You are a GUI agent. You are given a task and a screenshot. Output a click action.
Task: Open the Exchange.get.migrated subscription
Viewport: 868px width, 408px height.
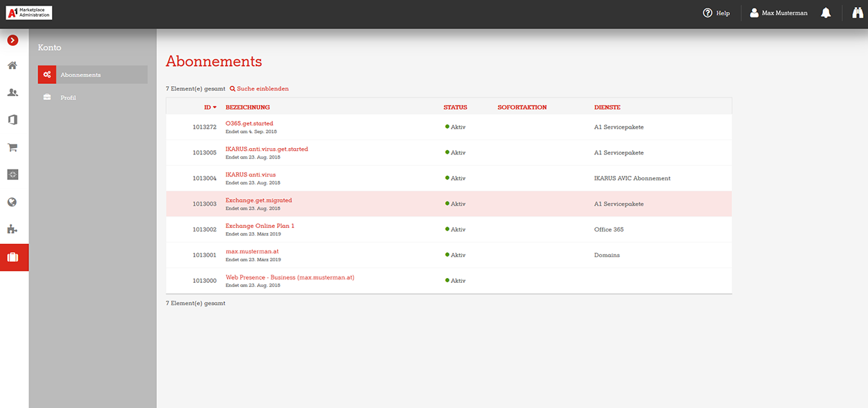259,200
